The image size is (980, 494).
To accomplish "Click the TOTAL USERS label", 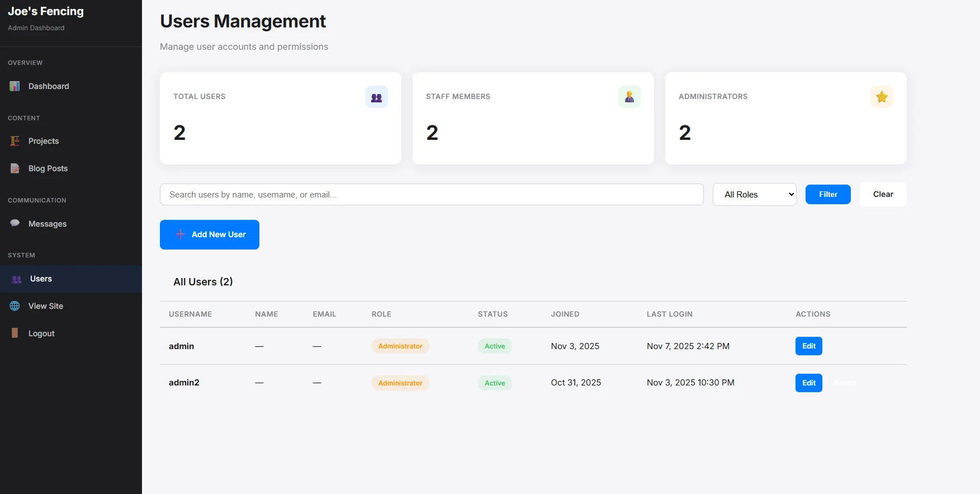I will tap(200, 97).
